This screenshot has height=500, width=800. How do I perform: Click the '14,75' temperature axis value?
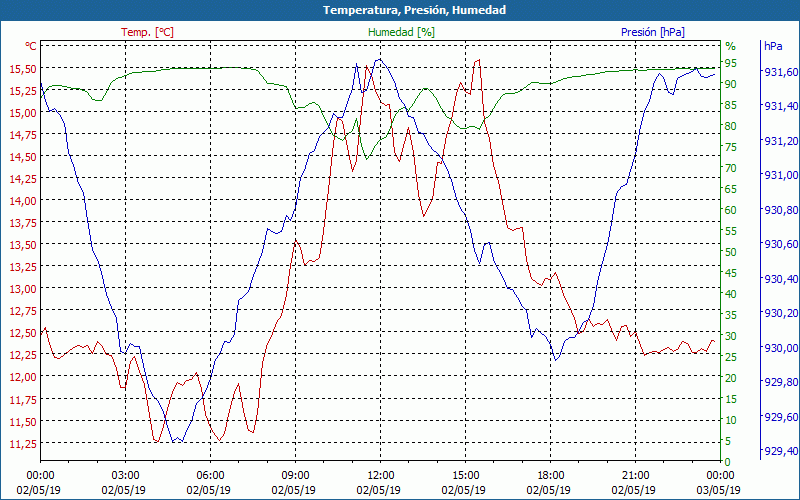point(22,134)
